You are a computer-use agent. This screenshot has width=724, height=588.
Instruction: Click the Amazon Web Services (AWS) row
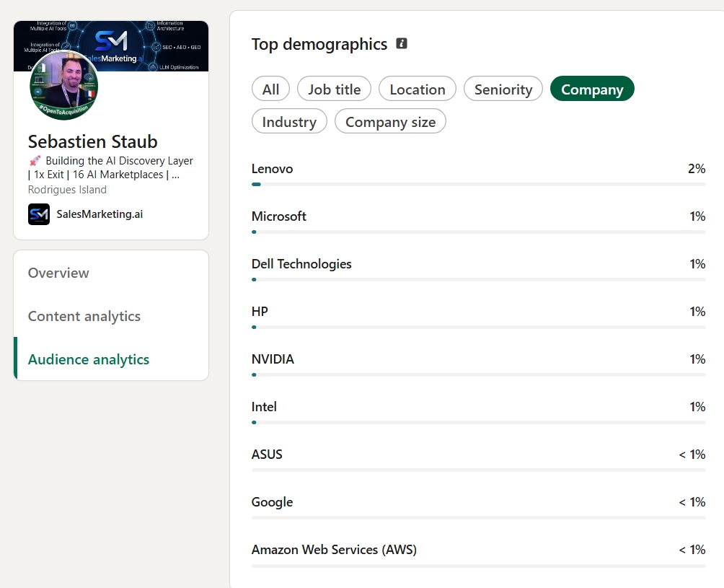478,556
